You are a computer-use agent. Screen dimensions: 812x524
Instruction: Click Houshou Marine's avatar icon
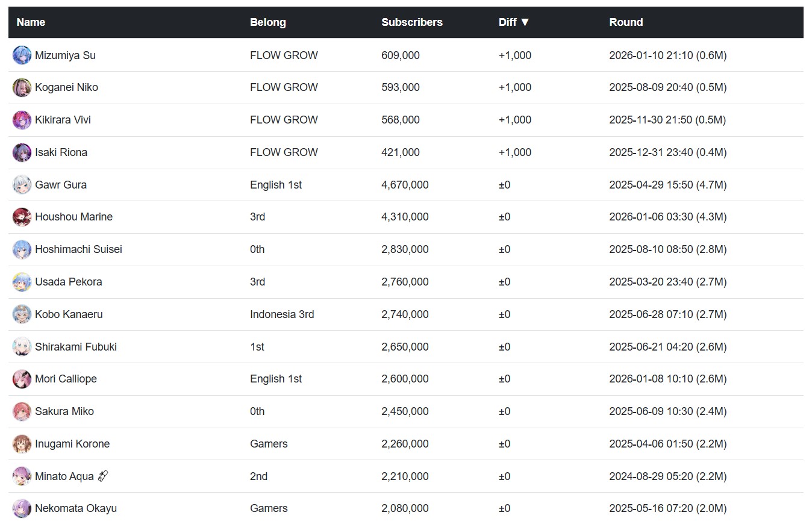[22, 217]
